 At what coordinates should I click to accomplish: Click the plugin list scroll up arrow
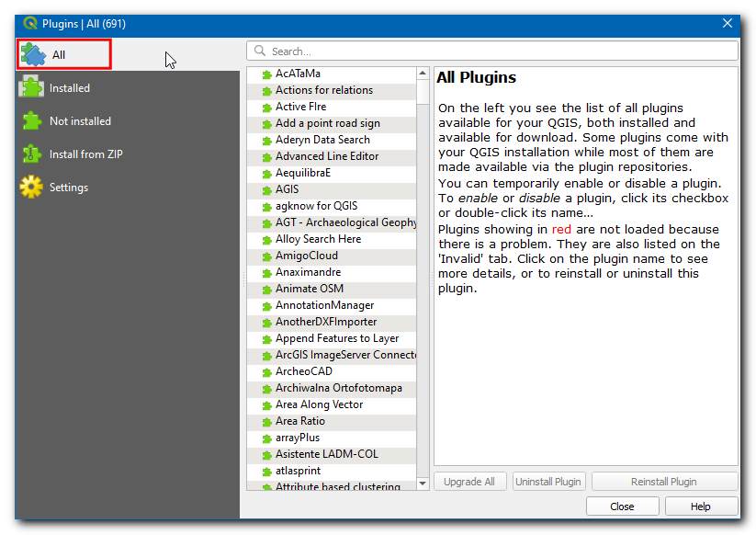pos(423,74)
